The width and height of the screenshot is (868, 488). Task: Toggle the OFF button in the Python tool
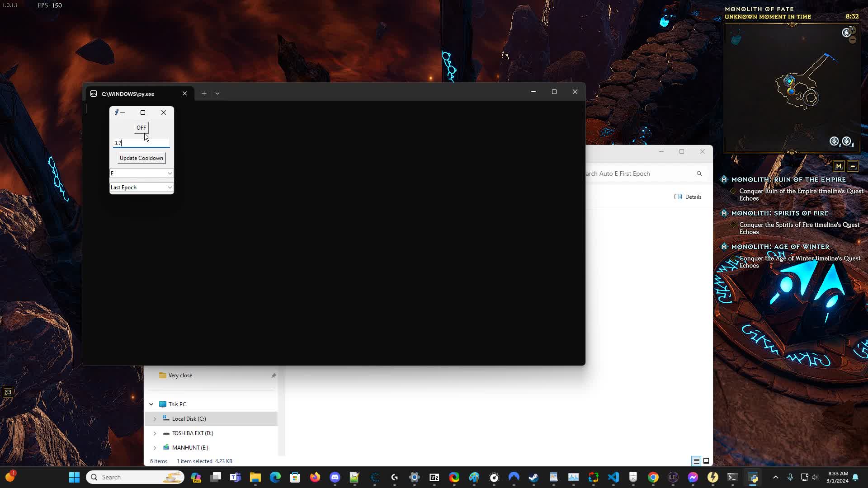[141, 128]
